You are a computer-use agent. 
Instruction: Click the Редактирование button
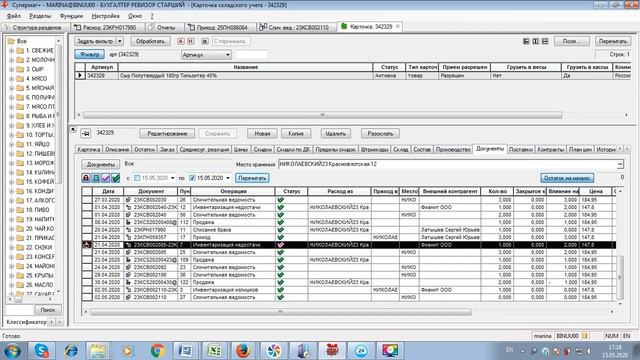tap(167, 133)
